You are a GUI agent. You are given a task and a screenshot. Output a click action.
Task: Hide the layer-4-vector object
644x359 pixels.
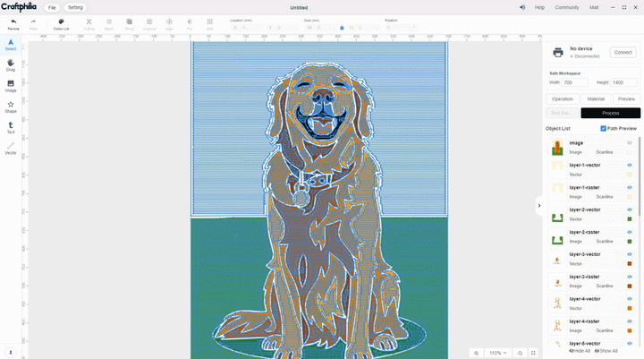(x=629, y=299)
